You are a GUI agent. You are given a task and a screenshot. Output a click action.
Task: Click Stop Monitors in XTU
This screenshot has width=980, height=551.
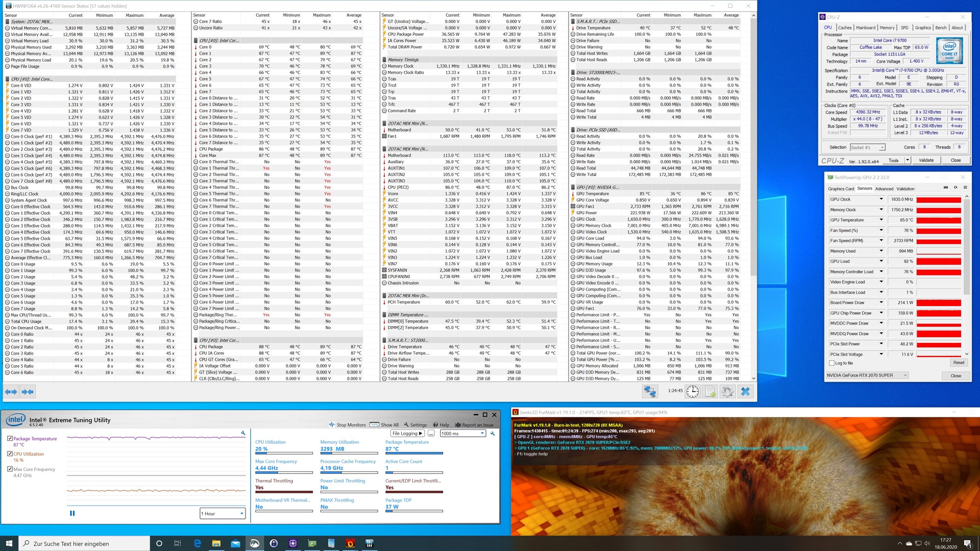[x=348, y=425]
